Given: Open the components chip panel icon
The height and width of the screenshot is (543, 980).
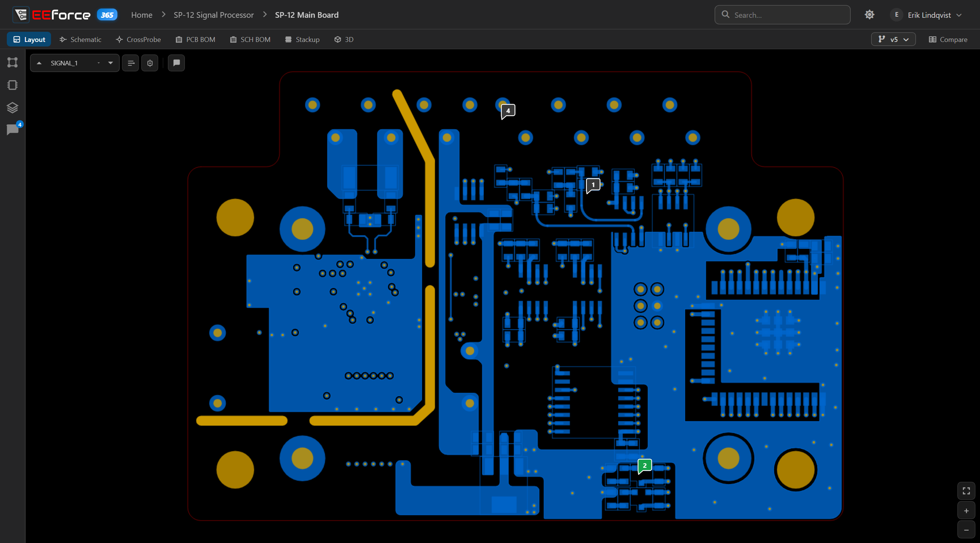Looking at the screenshot, I should [x=12, y=85].
